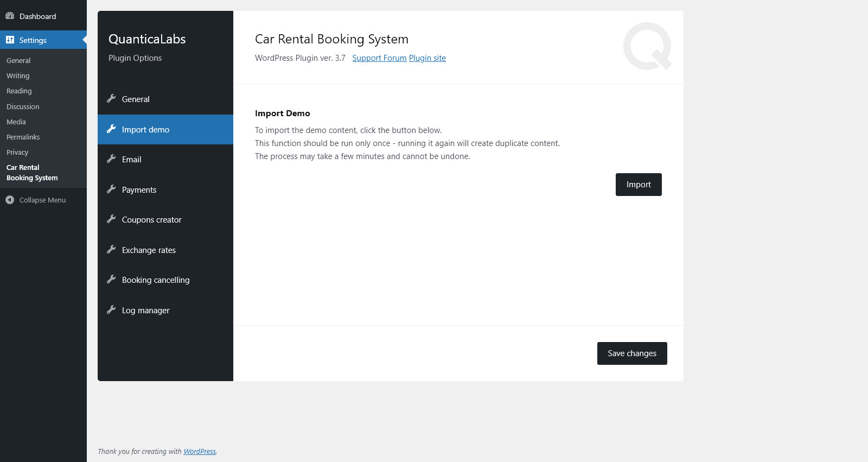
Task: Click the Dashboard gauge icon
Action: tap(10, 16)
